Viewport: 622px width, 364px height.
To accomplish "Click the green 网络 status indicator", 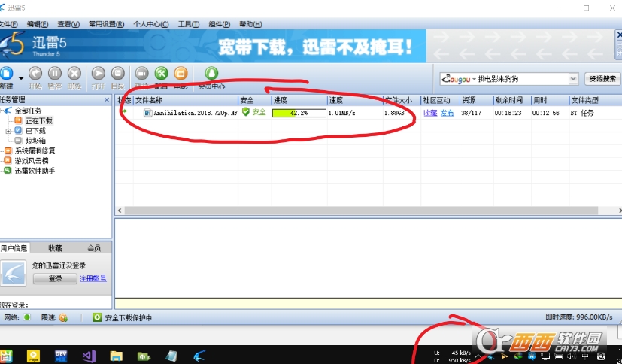I will (x=26, y=317).
